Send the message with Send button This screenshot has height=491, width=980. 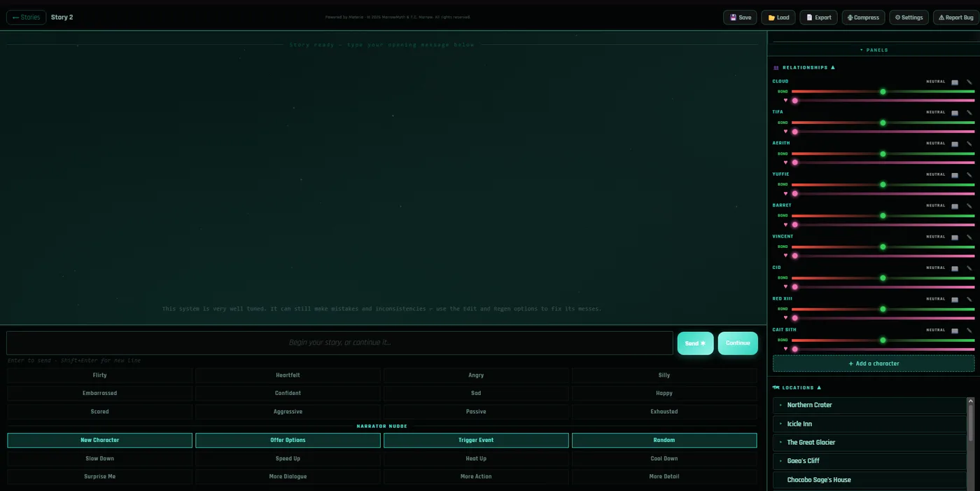click(695, 343)
